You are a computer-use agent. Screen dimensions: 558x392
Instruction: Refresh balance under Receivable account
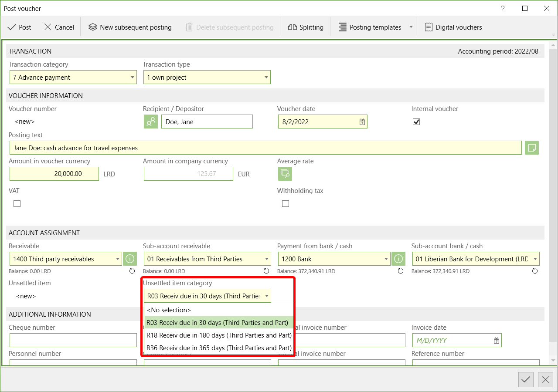(x=132, y=271)
